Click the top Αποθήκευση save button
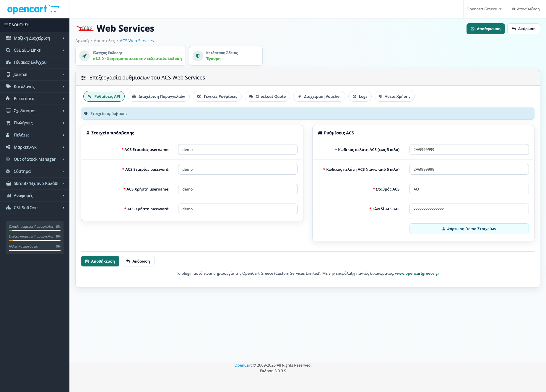The image size is (546, 392). coord(486,29)
